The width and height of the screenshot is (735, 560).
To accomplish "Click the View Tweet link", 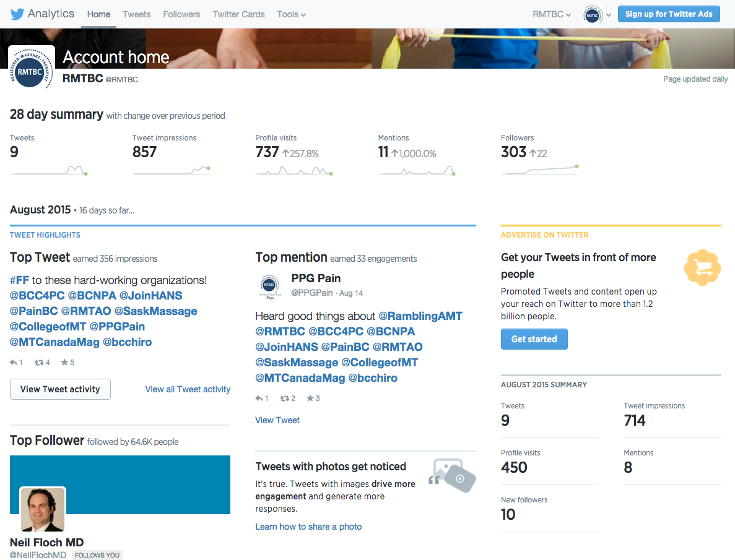I will coord(277,420).
